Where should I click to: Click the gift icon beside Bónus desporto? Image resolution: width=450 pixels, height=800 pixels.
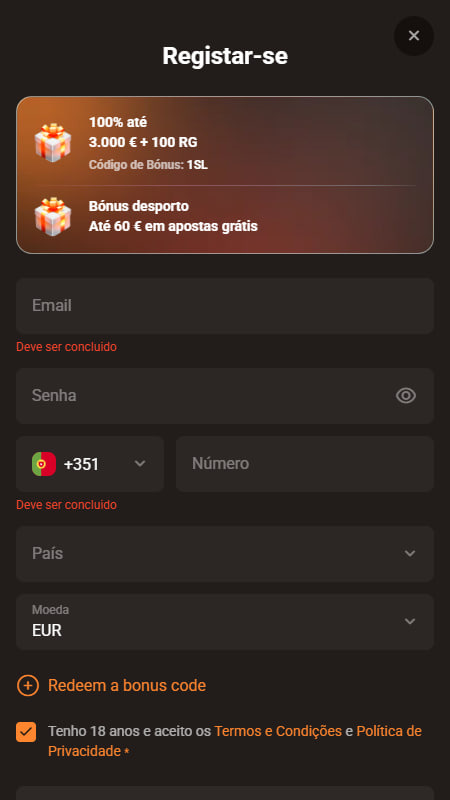(x=53, y=216)
